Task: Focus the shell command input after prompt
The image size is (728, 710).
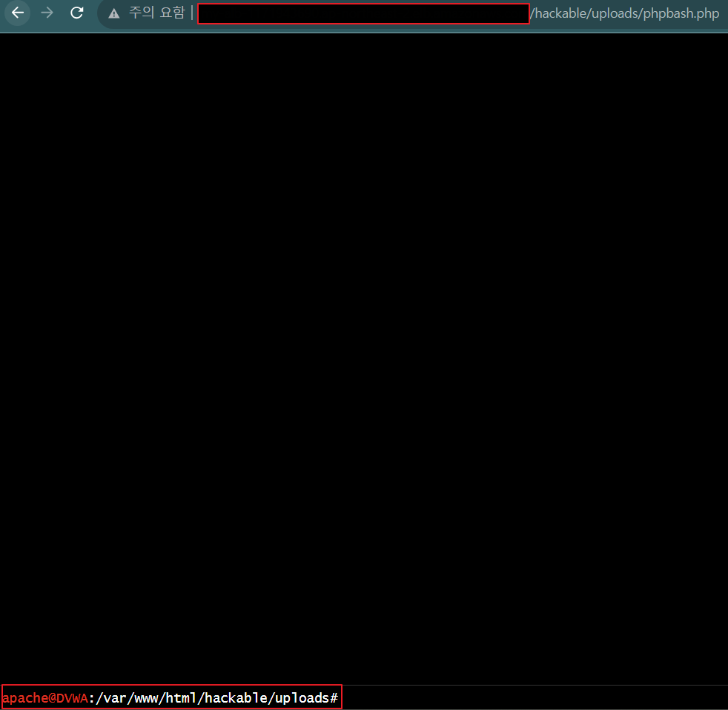Action: tap(534, 697)
